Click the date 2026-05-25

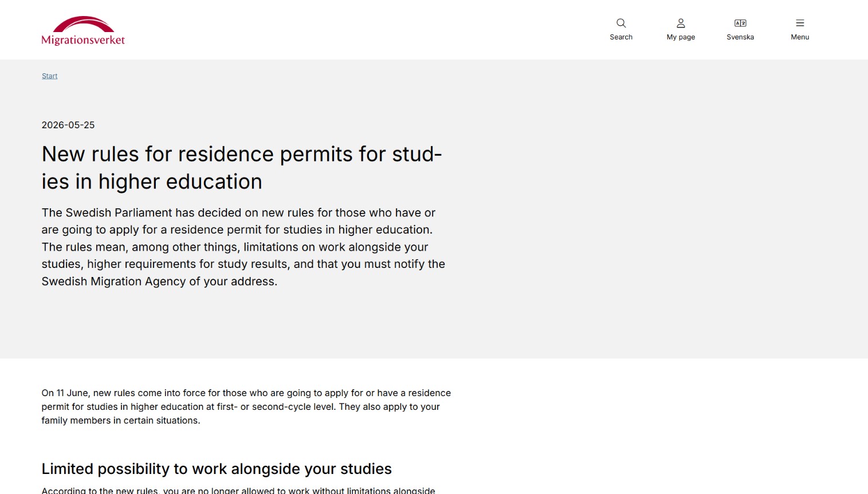tap(68, 125)
